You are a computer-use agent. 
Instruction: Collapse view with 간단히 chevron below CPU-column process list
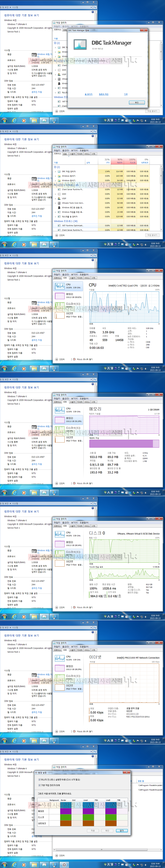(56, 235)
